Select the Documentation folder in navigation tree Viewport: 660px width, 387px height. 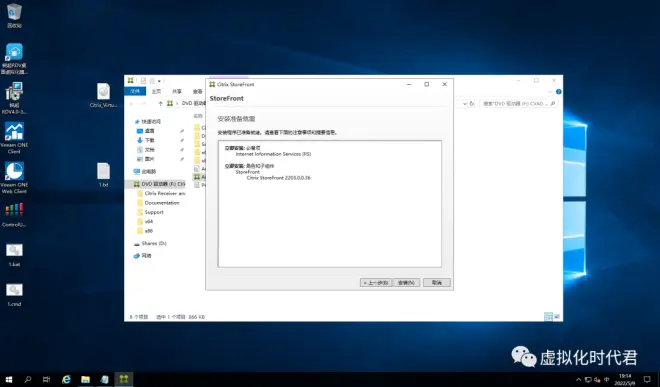click(162, 203)
